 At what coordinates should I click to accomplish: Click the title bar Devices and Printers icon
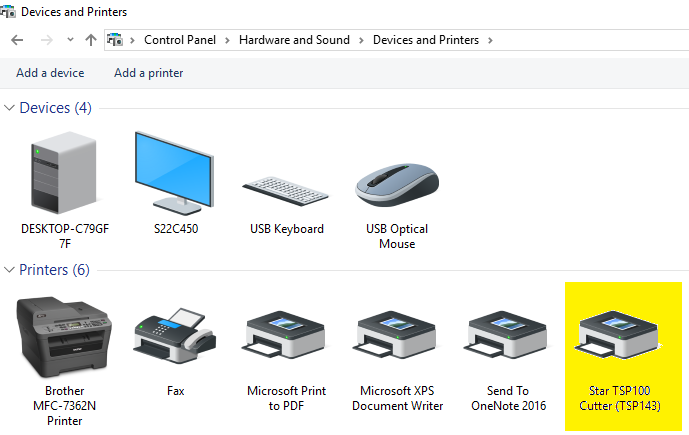(x=8, y=11)
